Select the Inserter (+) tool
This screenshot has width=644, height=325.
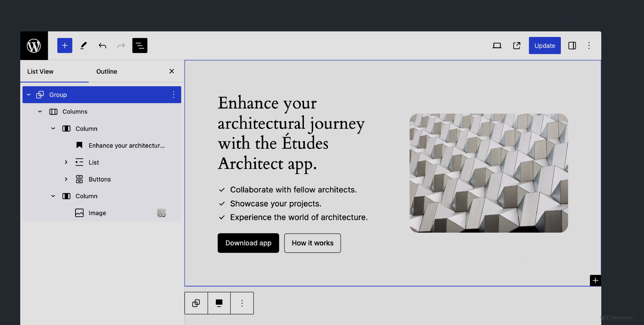point(65,45)
